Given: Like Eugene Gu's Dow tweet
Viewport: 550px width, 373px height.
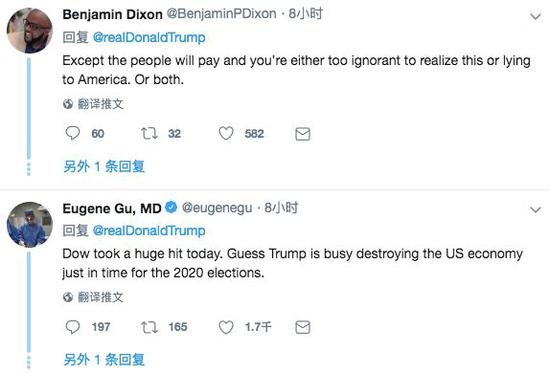Looking at the screenshot, I should click(x=226, y=327).
